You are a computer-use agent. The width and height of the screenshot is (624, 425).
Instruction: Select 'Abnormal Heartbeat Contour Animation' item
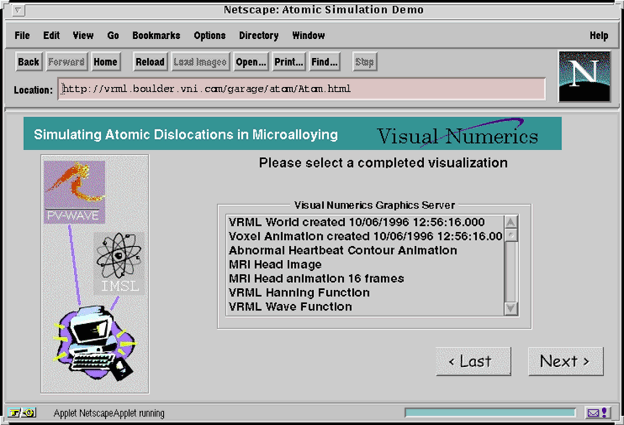point(365,250)
